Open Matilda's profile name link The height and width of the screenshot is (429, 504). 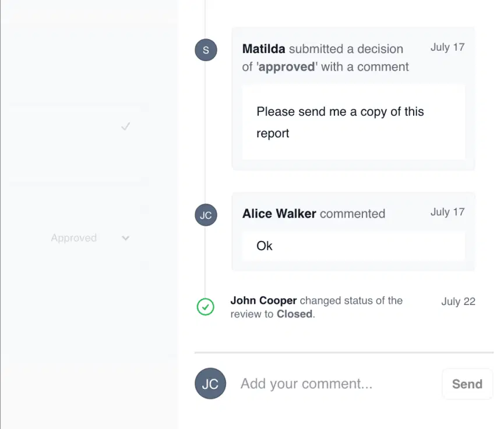[x=263, y=49]
